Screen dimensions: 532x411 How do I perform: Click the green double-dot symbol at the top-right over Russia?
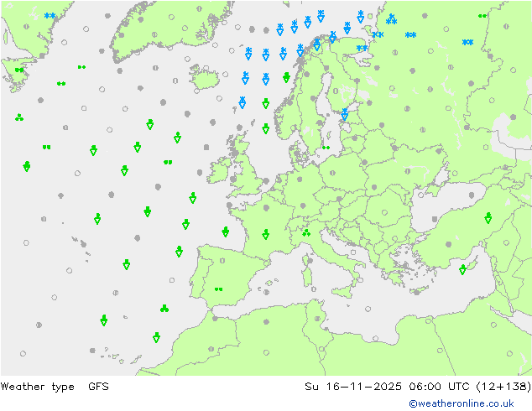coord(482,16)
